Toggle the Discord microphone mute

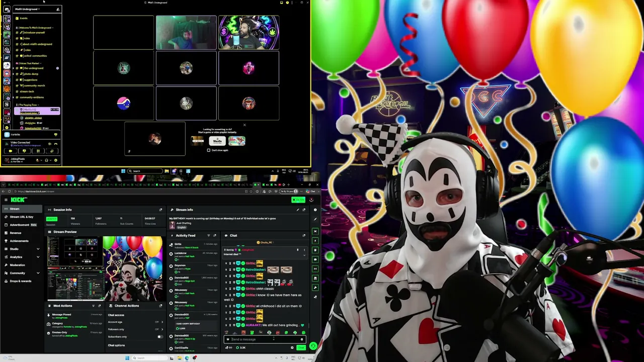coord(37,160)
